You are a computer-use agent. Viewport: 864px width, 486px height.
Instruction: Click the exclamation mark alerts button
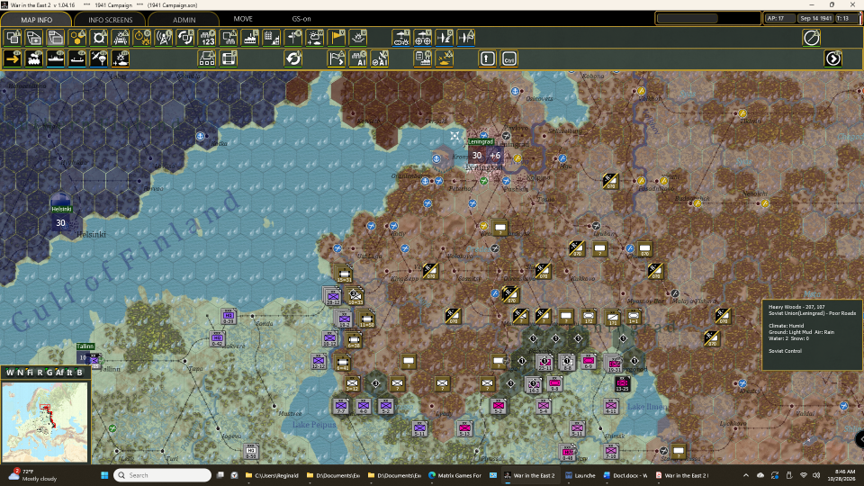tap(488, 58)
